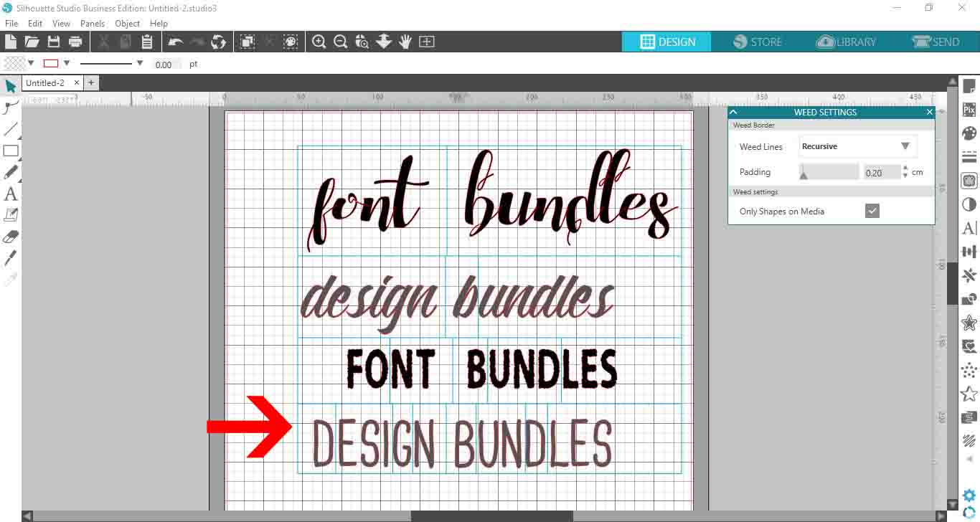Select the Text tool
The height and width of the screenshot is (522, 980).
(11, 194)
